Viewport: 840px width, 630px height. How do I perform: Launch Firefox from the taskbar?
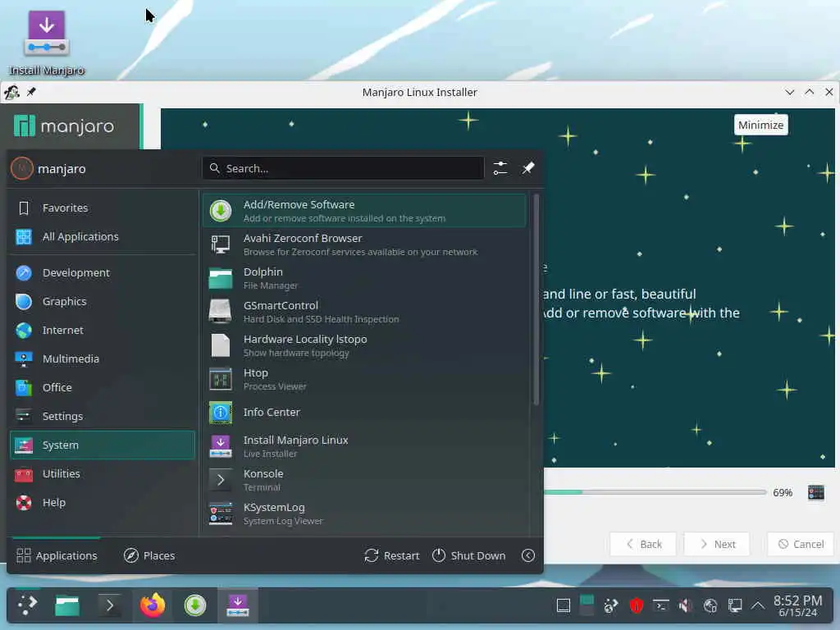click(x=153, y=605)
